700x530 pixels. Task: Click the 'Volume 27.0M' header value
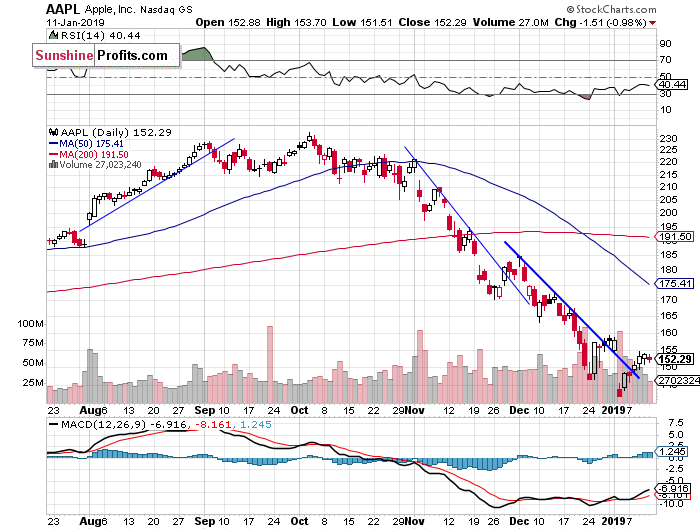click(510, 22)
